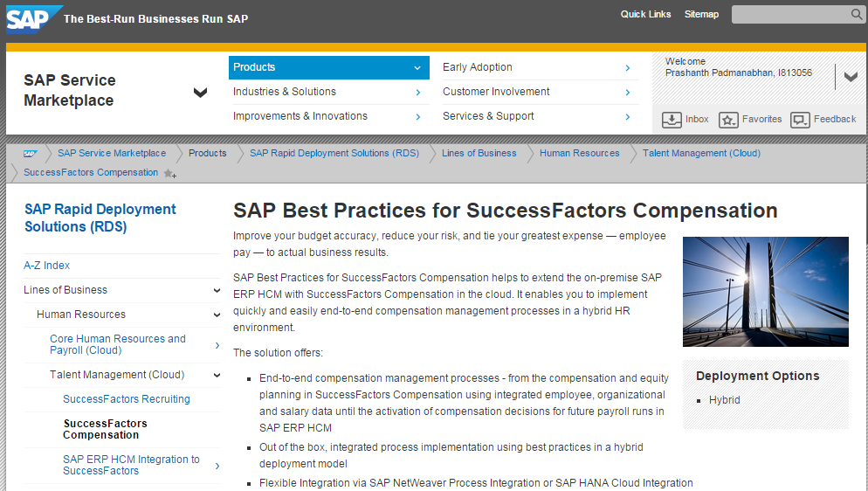868x491 pixels.
Task: Click into the top search field
Action: click(x=789, y=14)
